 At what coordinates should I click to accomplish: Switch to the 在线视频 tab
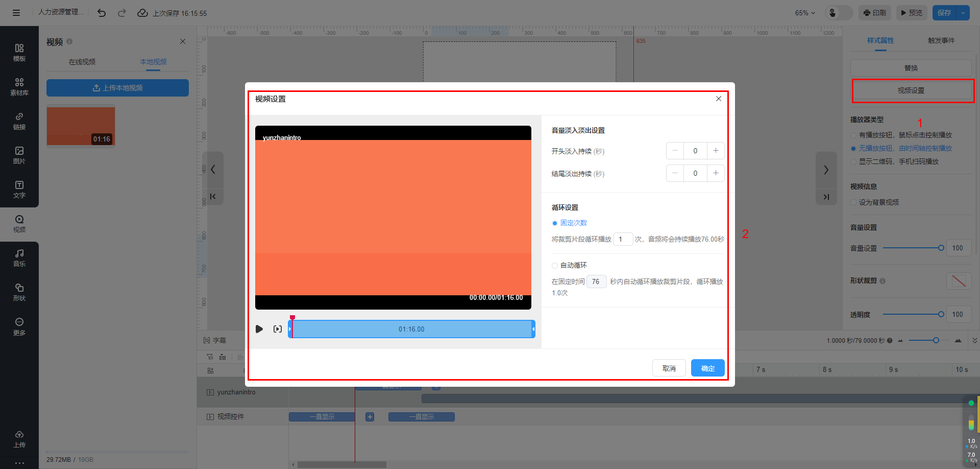pos(82,62)
